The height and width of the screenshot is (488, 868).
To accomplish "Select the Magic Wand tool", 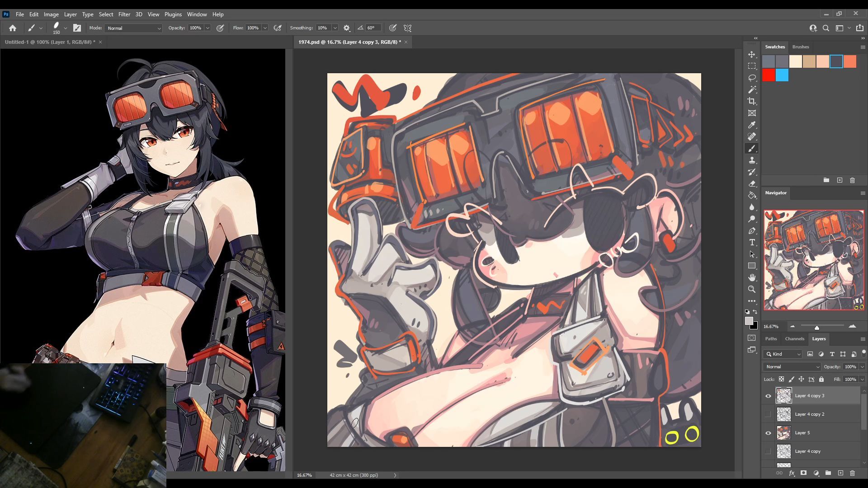I will click(x=752, y=89).
